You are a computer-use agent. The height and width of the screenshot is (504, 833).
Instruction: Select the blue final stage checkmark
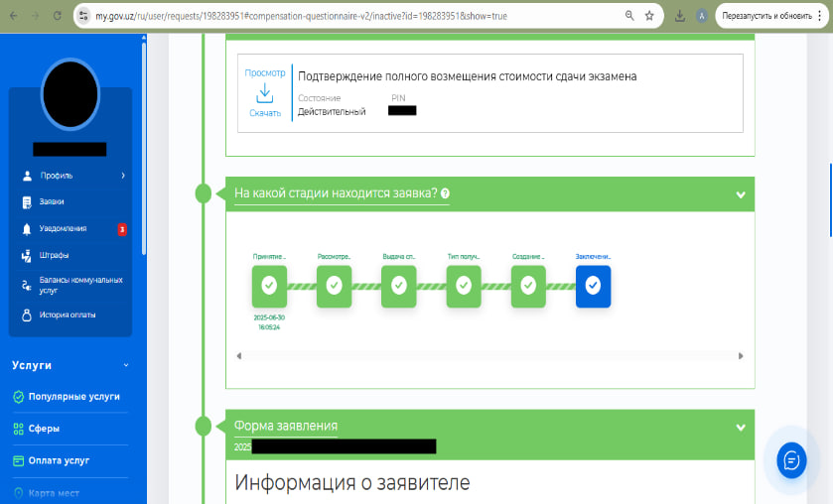593,286
